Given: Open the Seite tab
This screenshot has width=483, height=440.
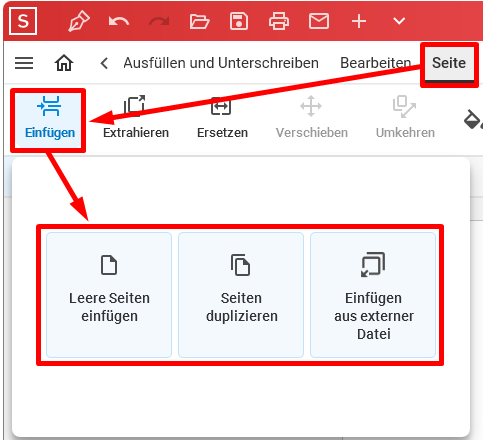Looking at the screenshot, I should click(x=449, y=63).
